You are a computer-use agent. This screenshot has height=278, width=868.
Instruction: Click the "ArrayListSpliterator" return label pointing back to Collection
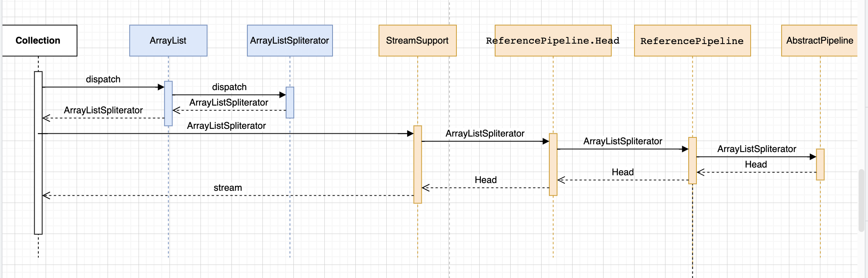point(104,110)
